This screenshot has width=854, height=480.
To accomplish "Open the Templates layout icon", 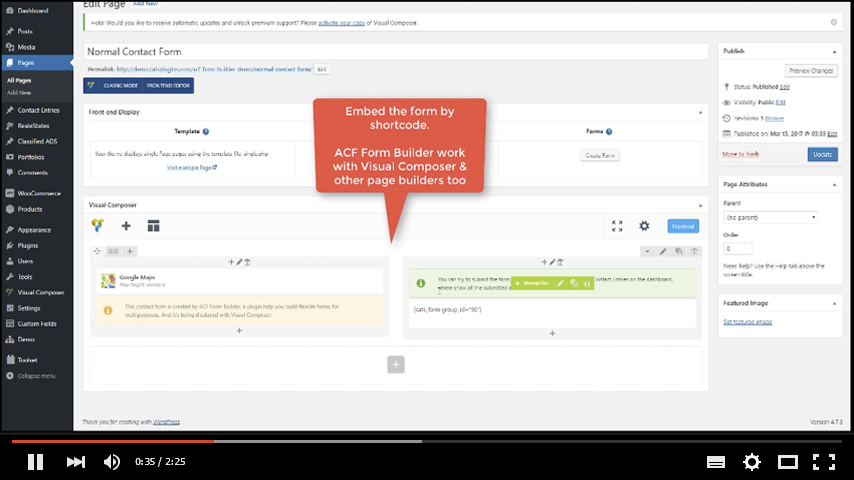I will pos(154,226).
